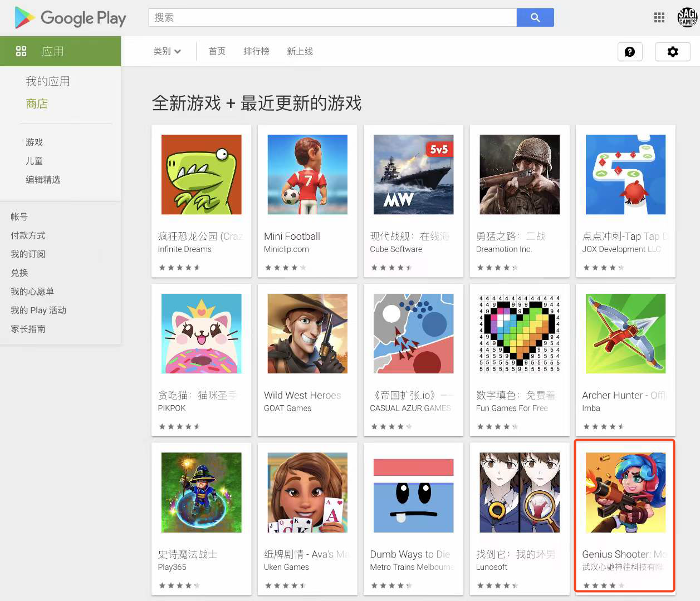Open 我的应用 in the sidebar
Screen dimensions: 700x601
(48, 81)
